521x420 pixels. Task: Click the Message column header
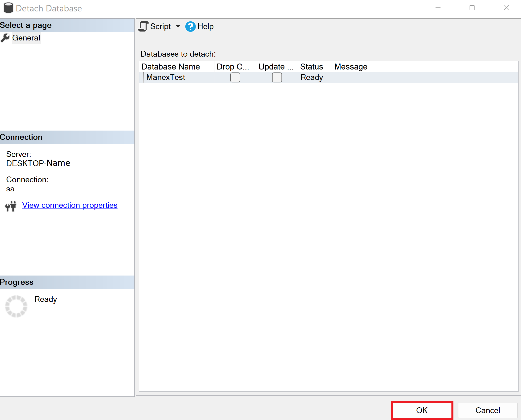coord(351,67)
